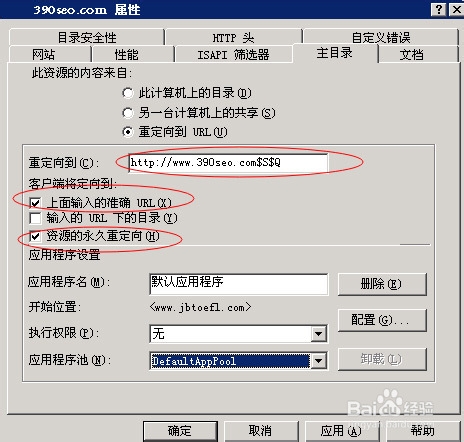Viewport: 464px width, 442px height.
Task: Go to the 网站 tab
Action: 50,54
